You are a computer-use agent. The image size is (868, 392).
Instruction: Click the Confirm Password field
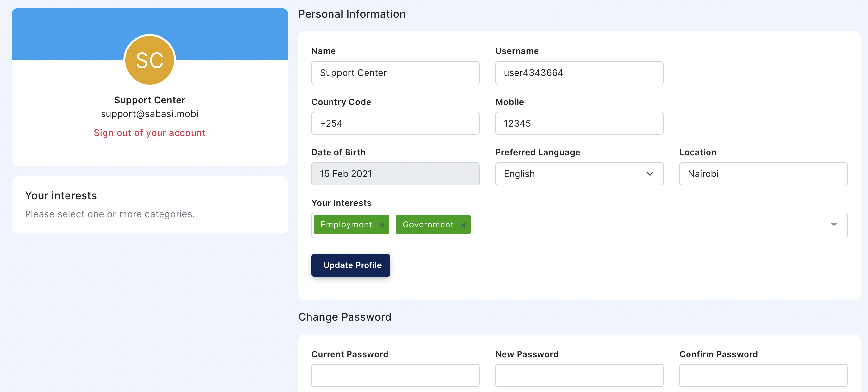(763, 375)
